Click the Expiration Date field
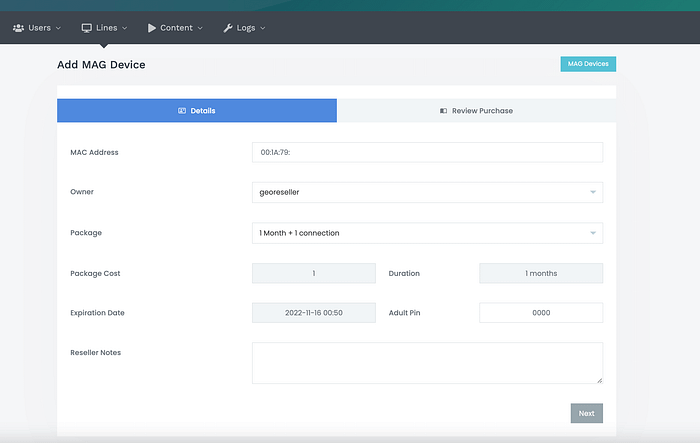Image resolution: width=700 pixels, height=443 pixels. coord(314,313)
